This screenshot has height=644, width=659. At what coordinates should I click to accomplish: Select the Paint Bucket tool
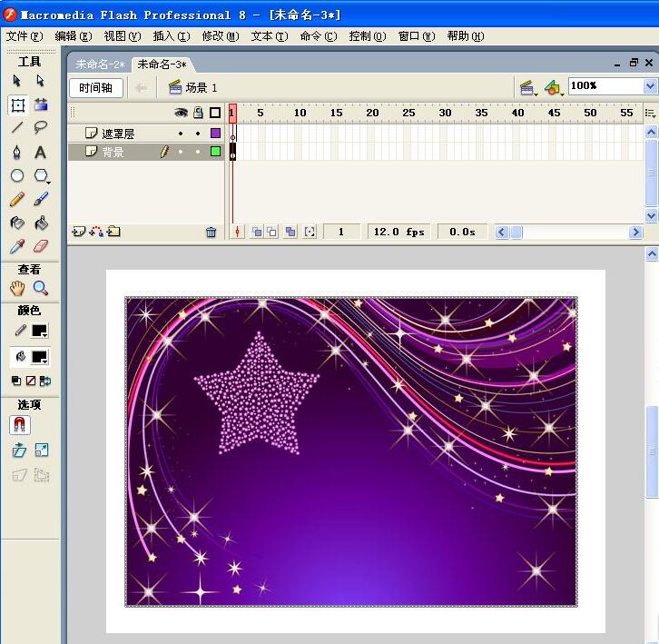click(x=41, y=223)
